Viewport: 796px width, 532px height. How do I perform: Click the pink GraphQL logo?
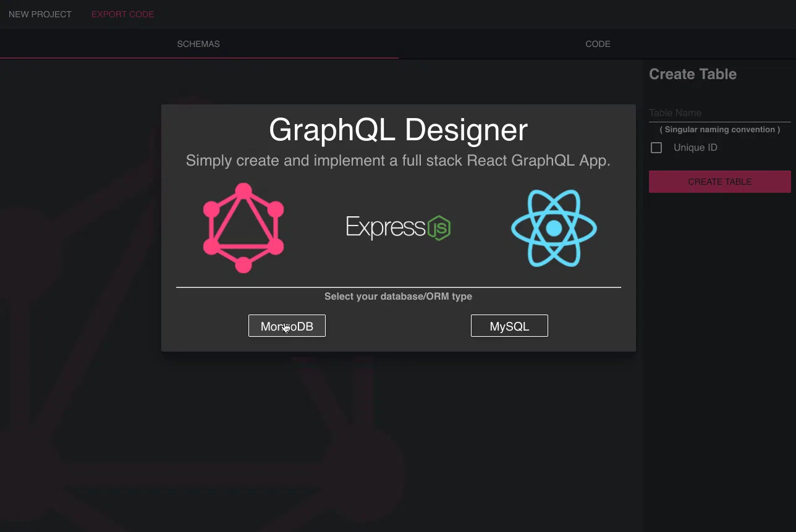(x=243, y=227)
